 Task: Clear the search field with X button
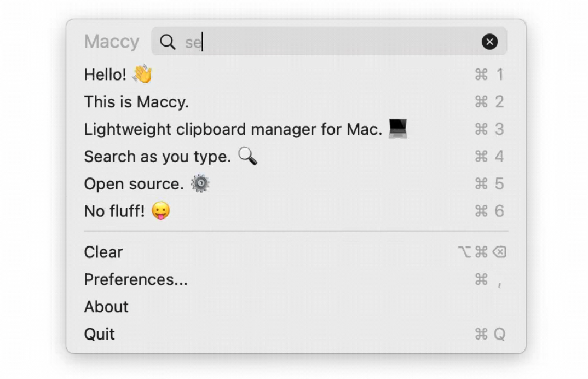[x=489, y=42]
